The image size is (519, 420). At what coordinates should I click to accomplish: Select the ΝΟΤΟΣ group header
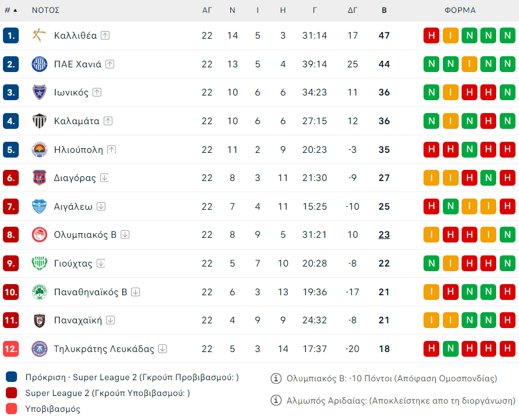46,11
